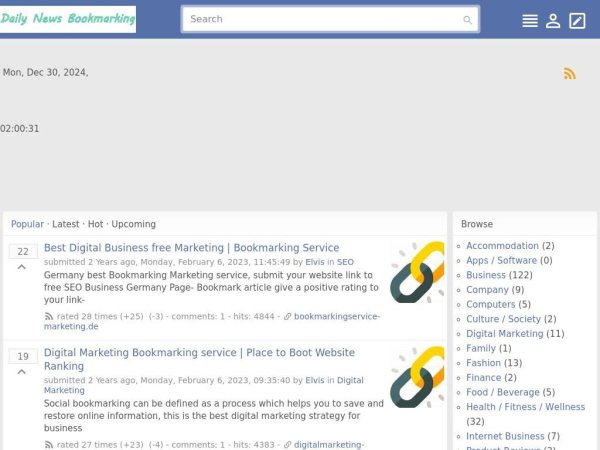Browse the Family category
Screen dimensions: 600x450
pyautogui.click(x=481, y=348)
